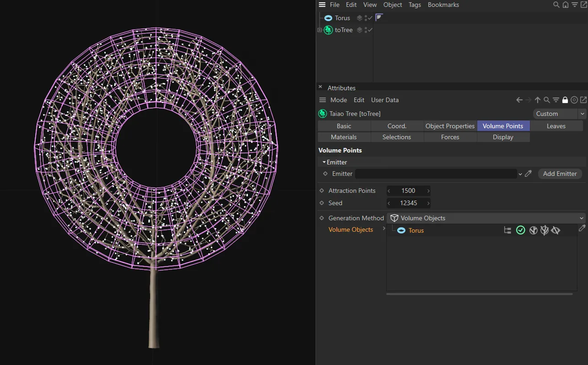The image size is (588, 365).
Task: Toggle the crossed-eye visibility icon for Torus
Action: click(556, 230)
